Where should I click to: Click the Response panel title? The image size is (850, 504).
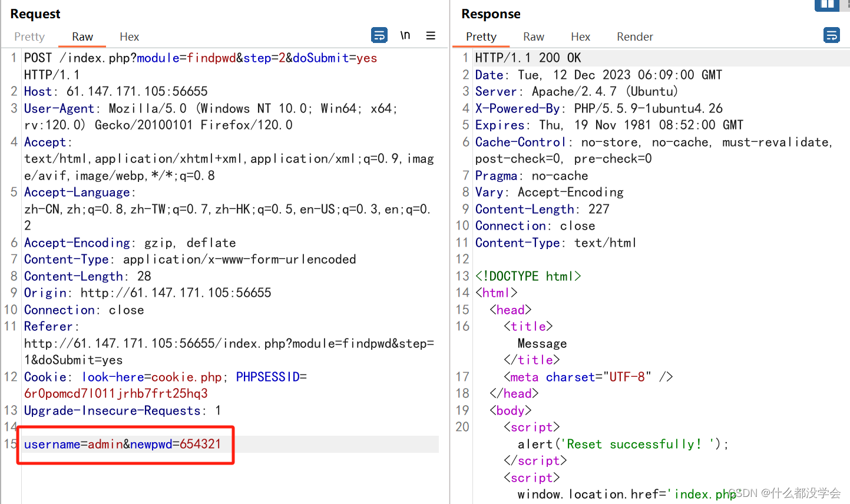click(491, 14)
